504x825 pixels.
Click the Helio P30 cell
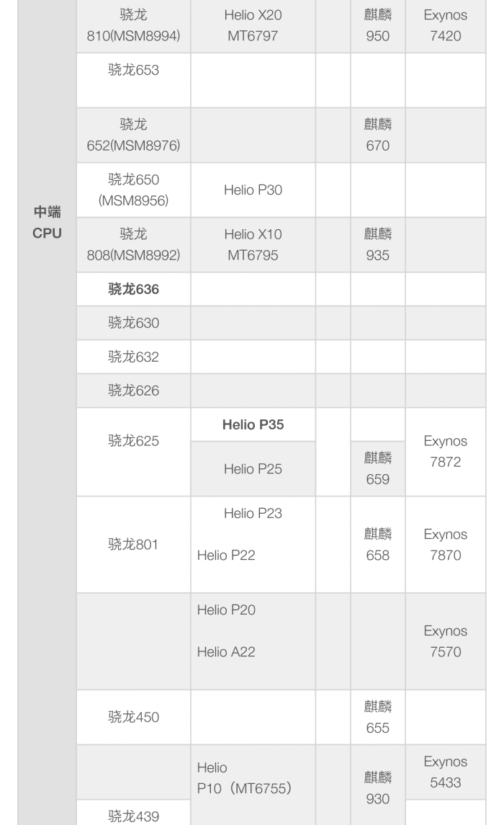click(253, 189)
